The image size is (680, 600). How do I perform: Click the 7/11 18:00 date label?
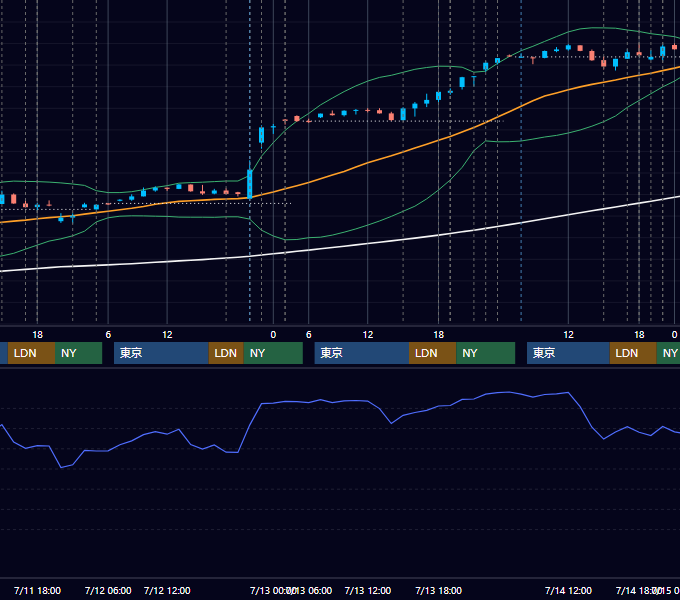pos(37,590)
